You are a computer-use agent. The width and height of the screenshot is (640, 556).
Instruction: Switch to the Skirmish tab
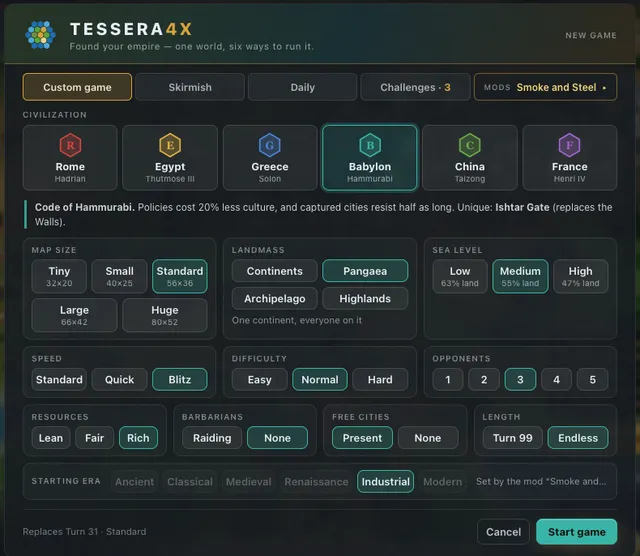tap(190, 87)
